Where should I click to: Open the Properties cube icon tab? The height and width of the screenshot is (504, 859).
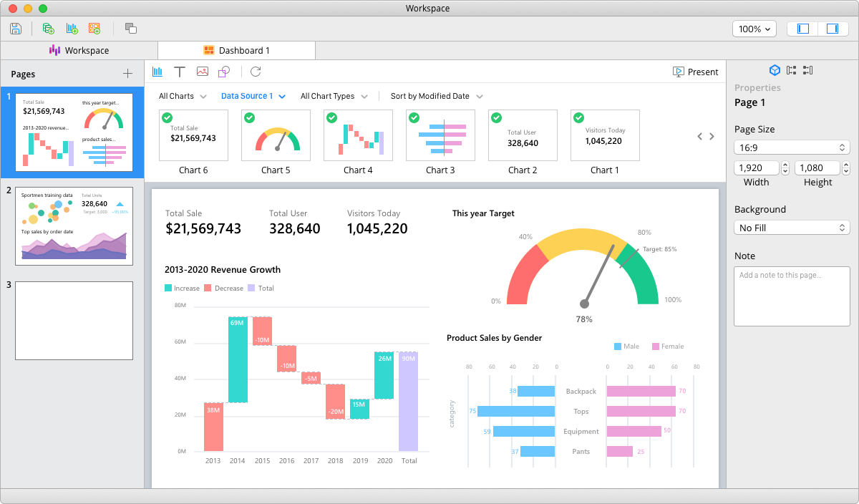tap(775, 70)
